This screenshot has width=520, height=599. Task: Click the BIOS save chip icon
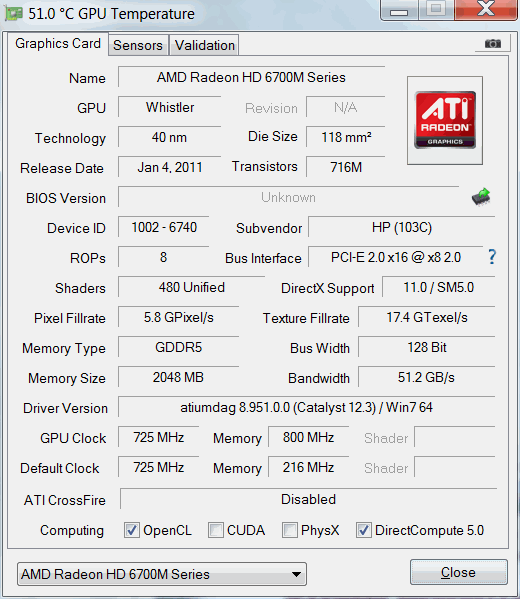[x=481, y=197]
